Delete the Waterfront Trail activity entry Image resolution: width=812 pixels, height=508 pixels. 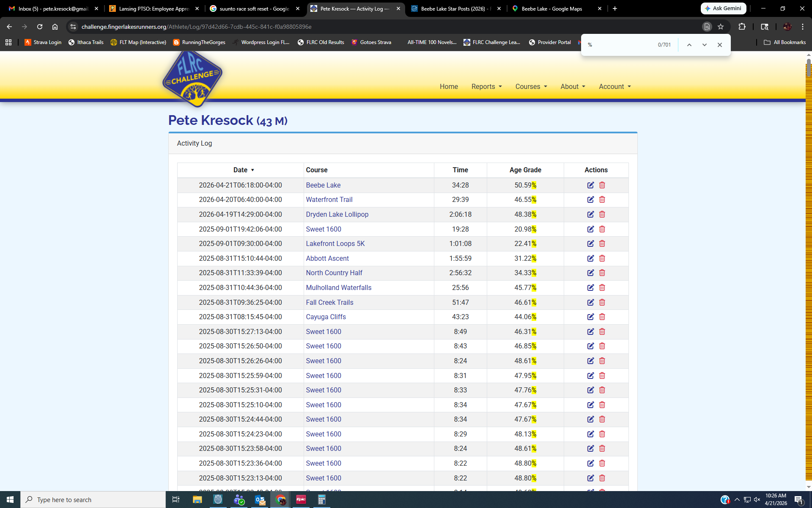pyautogui.click(x=602, y=199)
